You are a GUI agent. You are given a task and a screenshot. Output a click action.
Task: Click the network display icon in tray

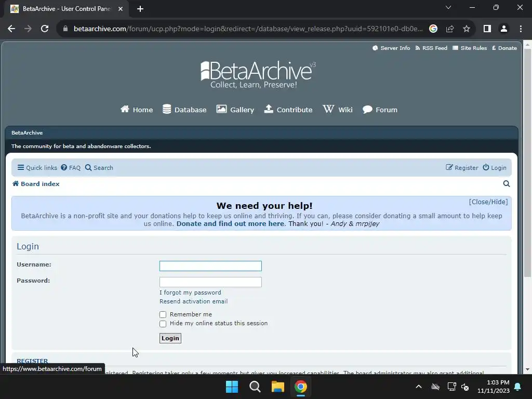[x=451, y=387]
